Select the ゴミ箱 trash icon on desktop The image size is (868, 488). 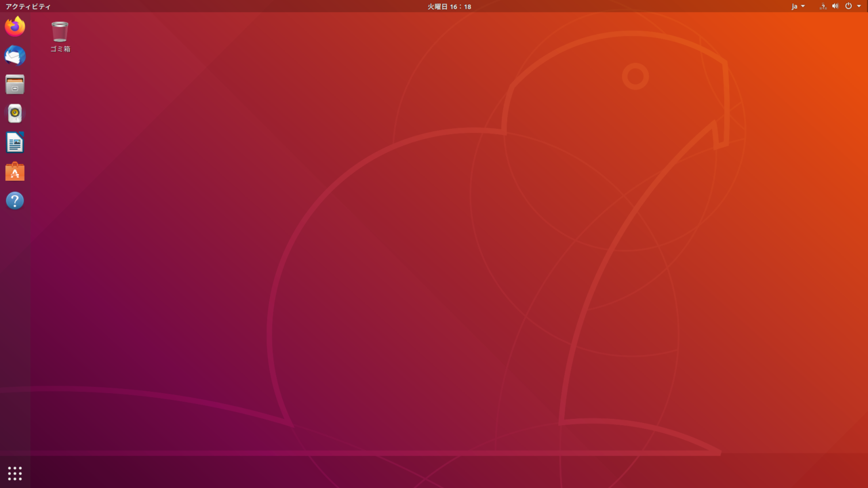point(60,37)
